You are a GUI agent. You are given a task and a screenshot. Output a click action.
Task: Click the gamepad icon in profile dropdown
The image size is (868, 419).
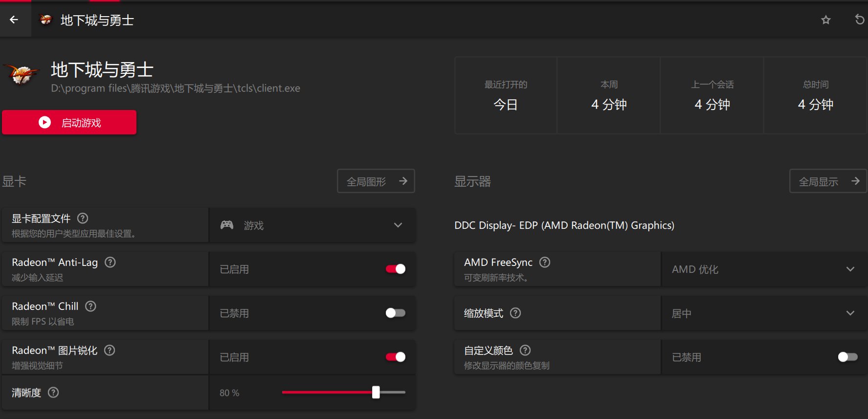point(227,225)
